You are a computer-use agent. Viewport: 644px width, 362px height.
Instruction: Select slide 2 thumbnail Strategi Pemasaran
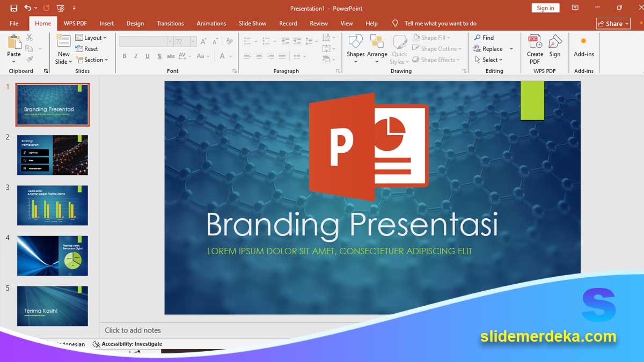pos(53,155)
